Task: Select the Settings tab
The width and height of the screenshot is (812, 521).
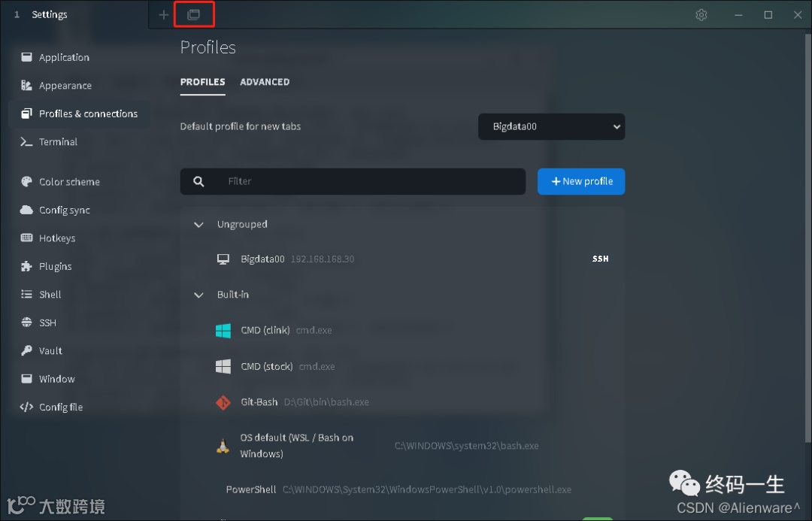Action: 74,14
